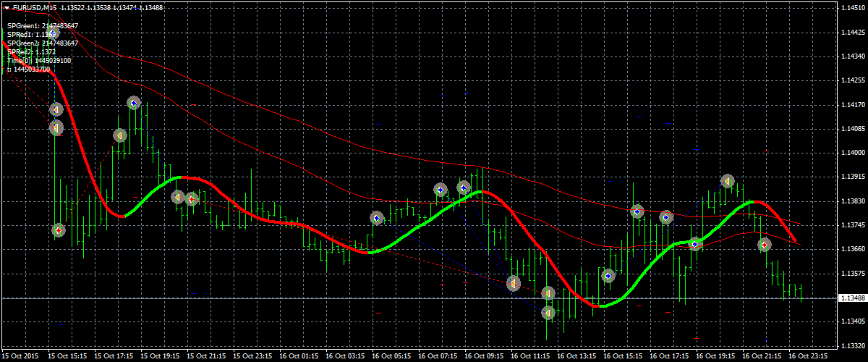Click orange left-arrow marker before 16 Oct 11:15 near 1.13575
Viewport: 868px width, 362px height.
(514, 283)
